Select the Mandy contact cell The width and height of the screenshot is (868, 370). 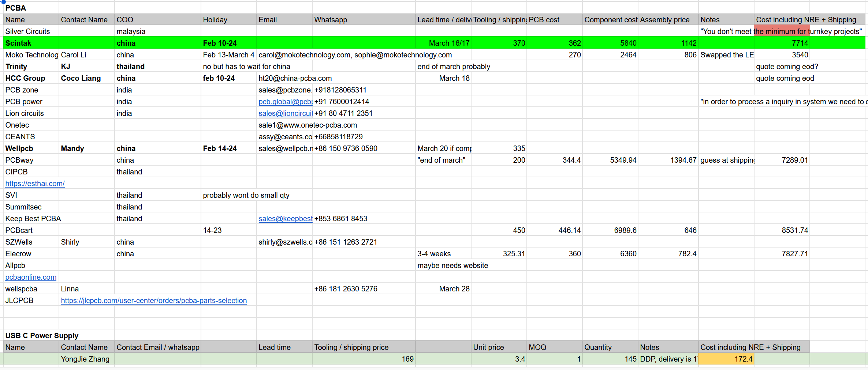[87, 148]
